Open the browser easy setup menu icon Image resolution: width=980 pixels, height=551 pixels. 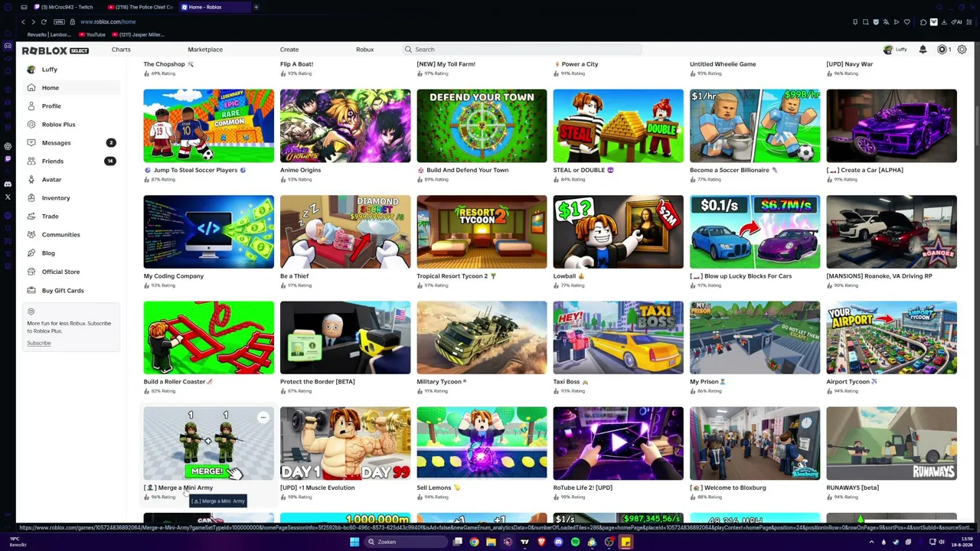(969, 22)
